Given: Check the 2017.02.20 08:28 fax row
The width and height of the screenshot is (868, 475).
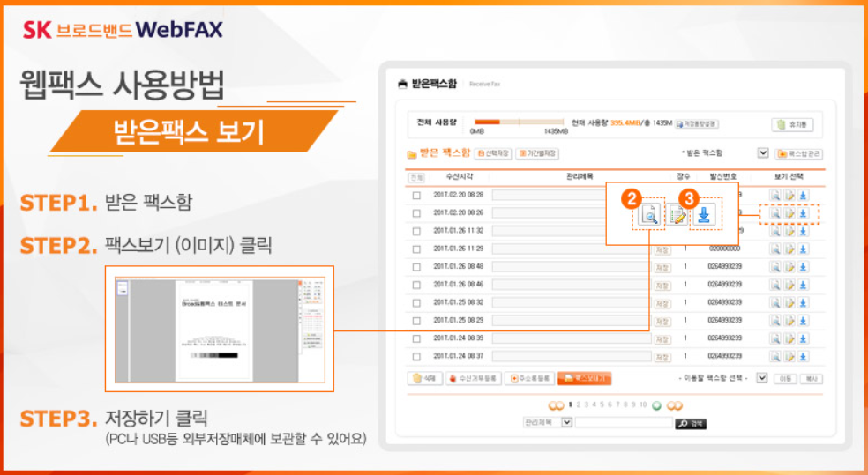Looking at the screenshot, I should (416, 195).
